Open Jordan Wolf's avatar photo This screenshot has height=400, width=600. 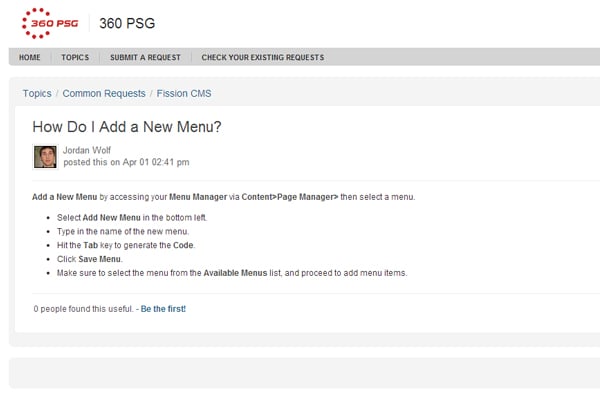pyautogui.click(x=45, y=157)
